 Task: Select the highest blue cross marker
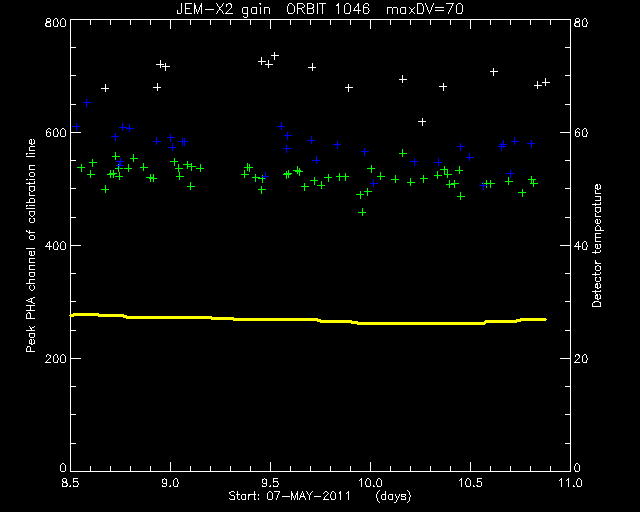tap(87, 103)
